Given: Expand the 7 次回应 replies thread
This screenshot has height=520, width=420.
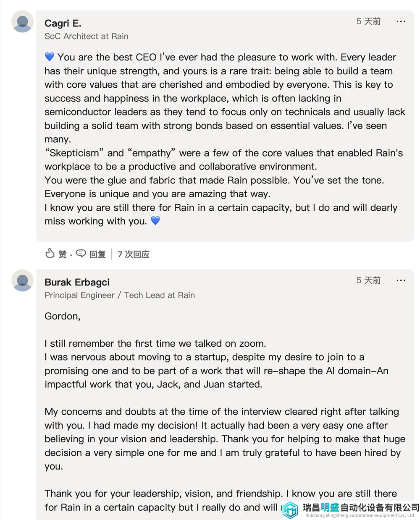Looking at the screenshot, I should pyautogui.click(x=134, y=254).
